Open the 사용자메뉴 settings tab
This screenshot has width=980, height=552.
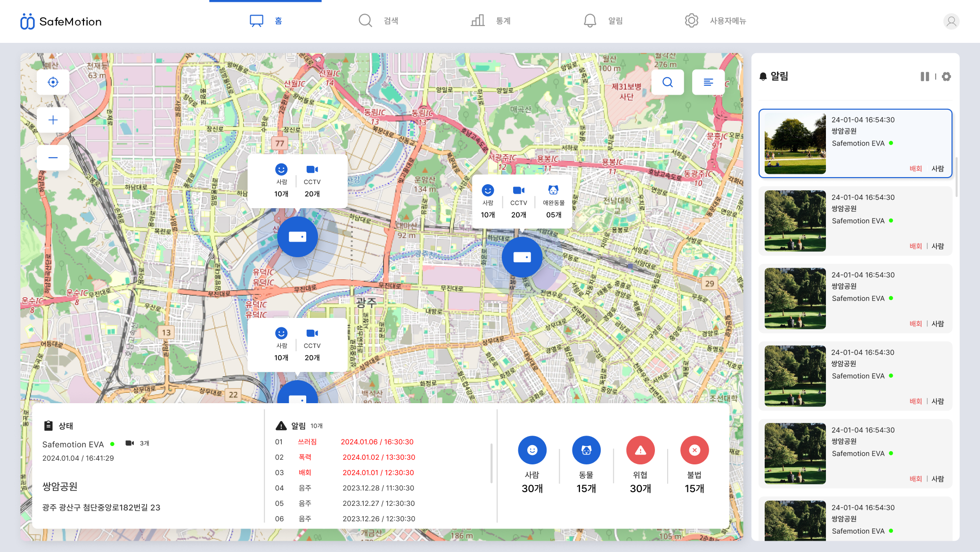click(715, 21)
